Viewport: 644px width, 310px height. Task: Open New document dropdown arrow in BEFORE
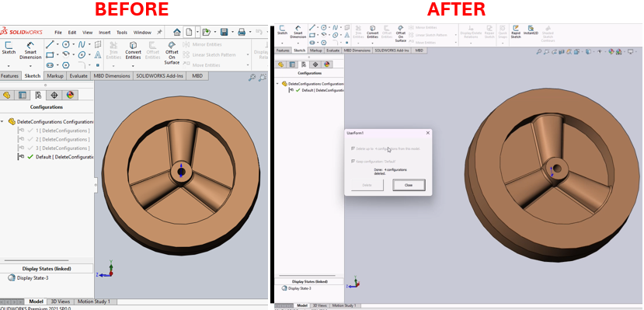197,32
